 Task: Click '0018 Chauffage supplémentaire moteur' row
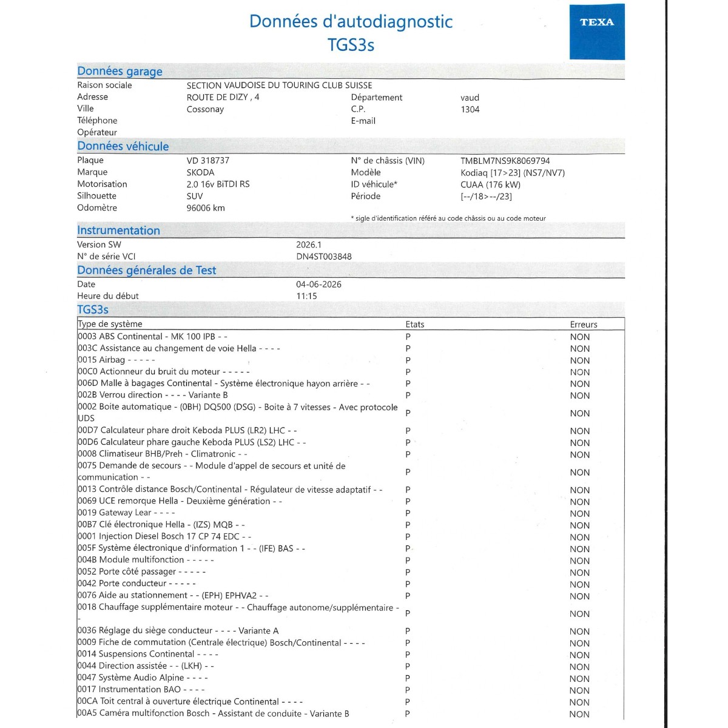pos(351,613)
